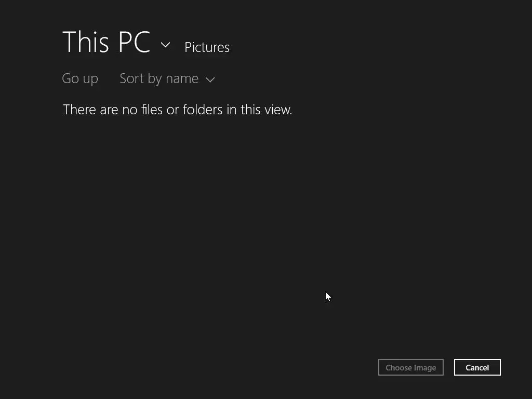Open the location list via This PC arrow
The image size is (532, 399).
click(165, 45)
